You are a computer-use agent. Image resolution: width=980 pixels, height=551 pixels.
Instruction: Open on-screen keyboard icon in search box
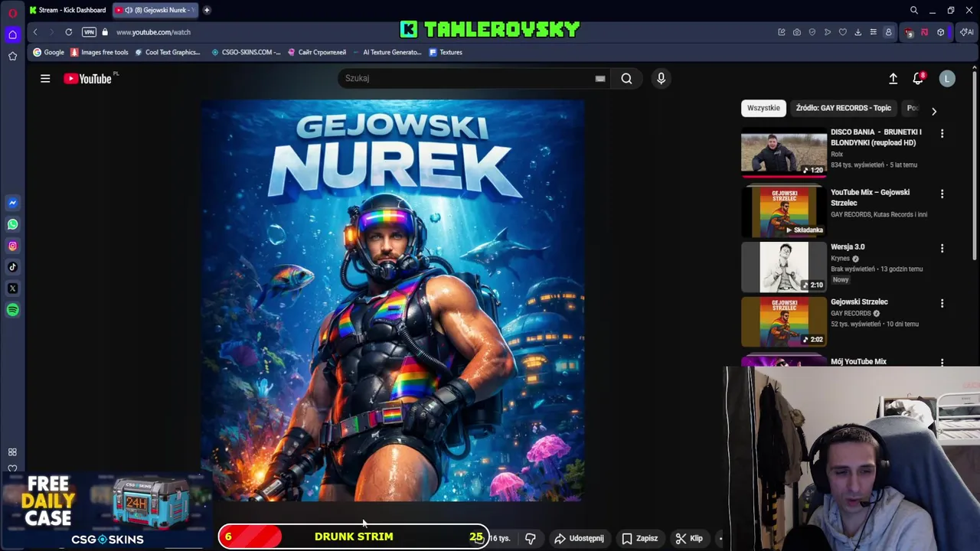tap(600, 78)
